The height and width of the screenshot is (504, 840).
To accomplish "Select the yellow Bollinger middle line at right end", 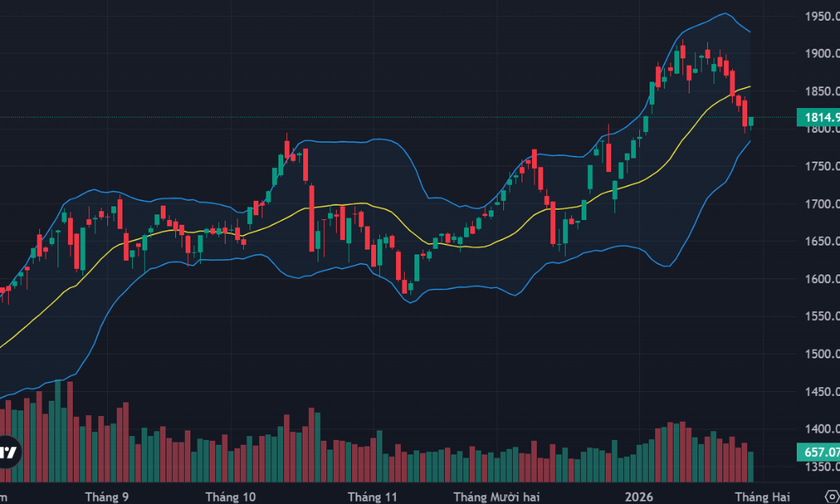I will point(749,86).
